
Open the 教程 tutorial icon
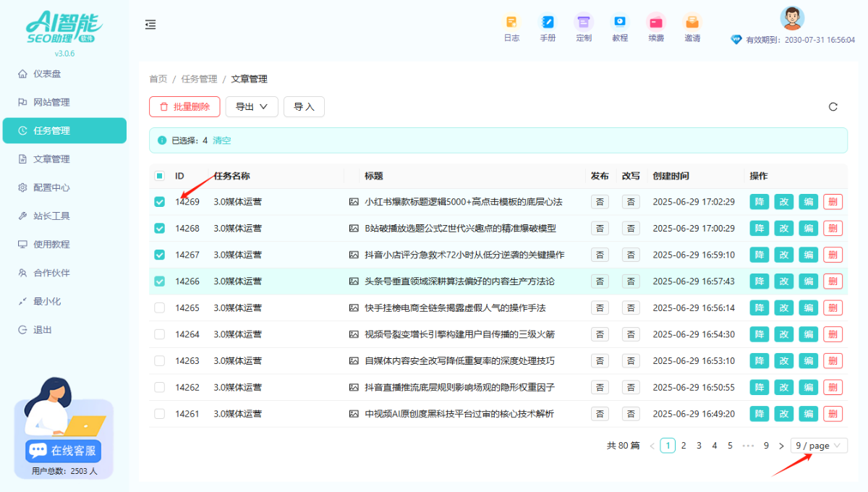(620, 22)
